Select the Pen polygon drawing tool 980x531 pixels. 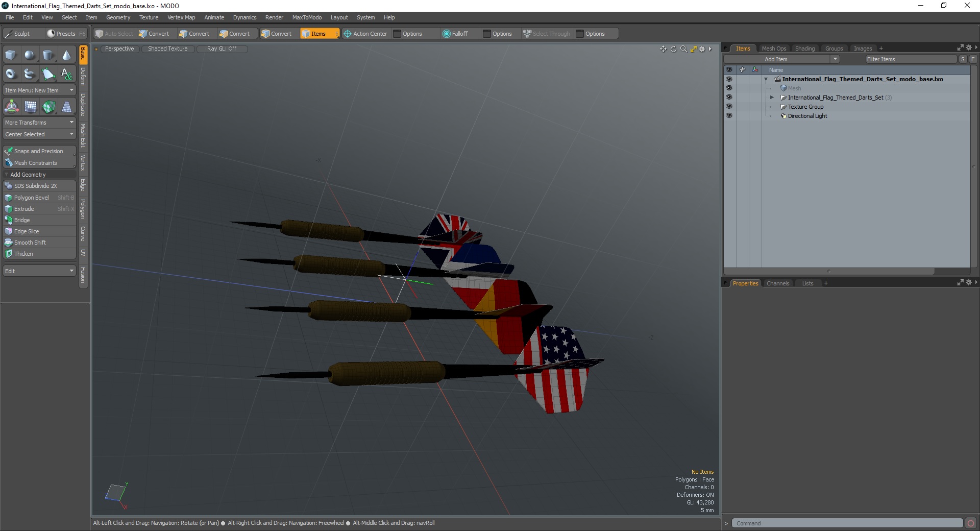(48, 74)
